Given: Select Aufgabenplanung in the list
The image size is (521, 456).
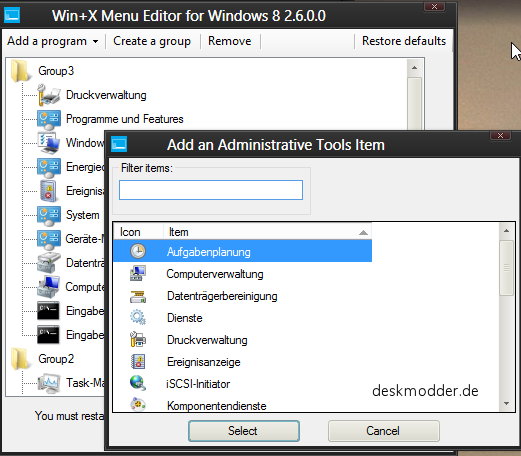Looking at the screenshot, I should coord(242,252).
